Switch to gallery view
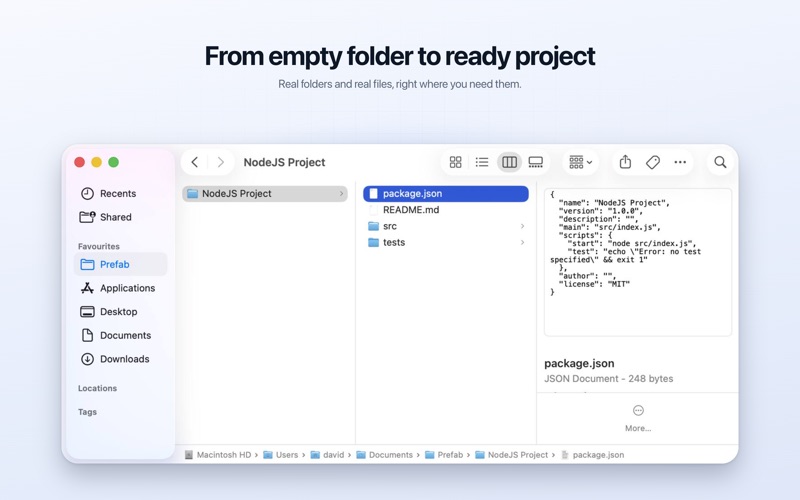This screenshot has width=800, height=500. coord(536,162)
